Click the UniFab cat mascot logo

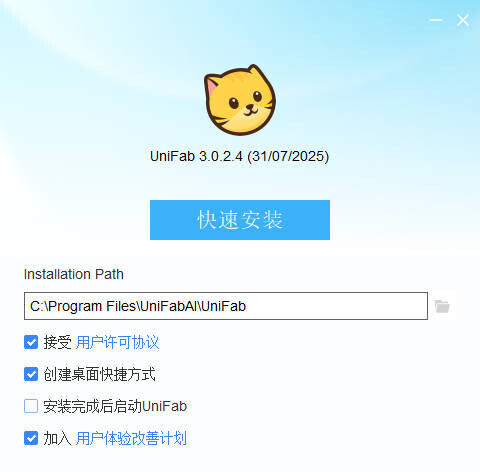240,100
